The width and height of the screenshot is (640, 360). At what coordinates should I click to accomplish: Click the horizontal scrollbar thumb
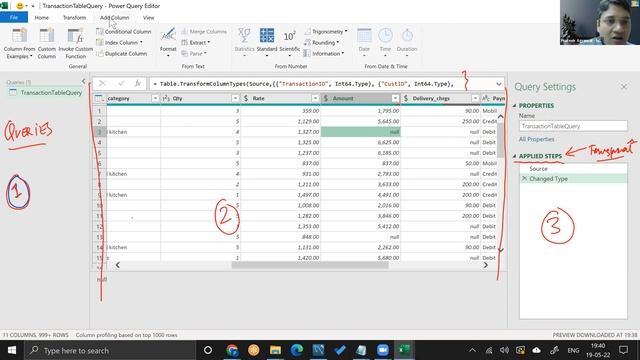[310, 265]
